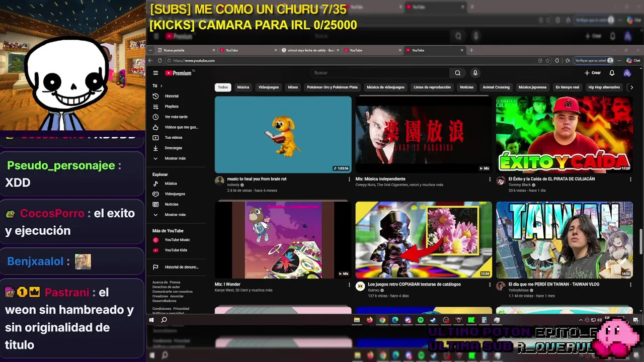The height and width of the screenshot is (362, 644).
Task: Expand the Tú section chevron
Action: click(x=161, y=86)
